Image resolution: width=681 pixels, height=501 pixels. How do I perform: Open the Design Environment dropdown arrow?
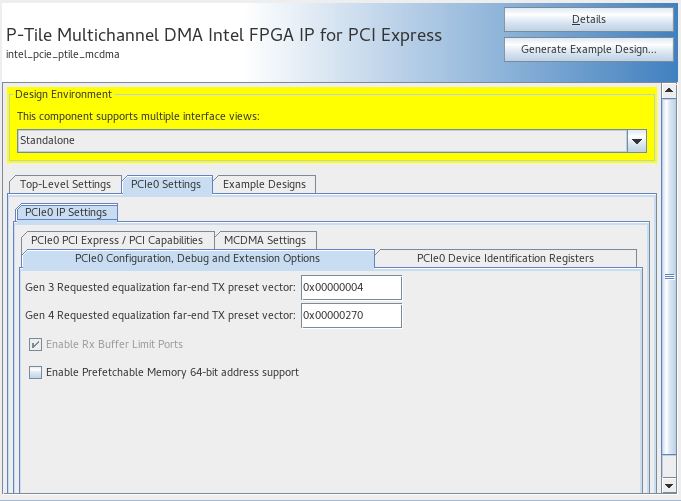point(637,141)
